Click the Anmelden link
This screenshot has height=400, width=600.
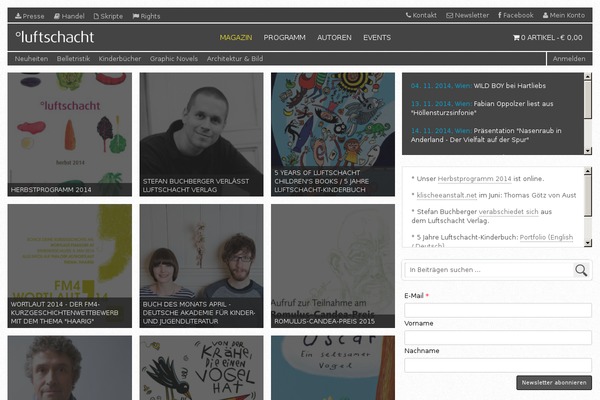(x=569, y=59)
